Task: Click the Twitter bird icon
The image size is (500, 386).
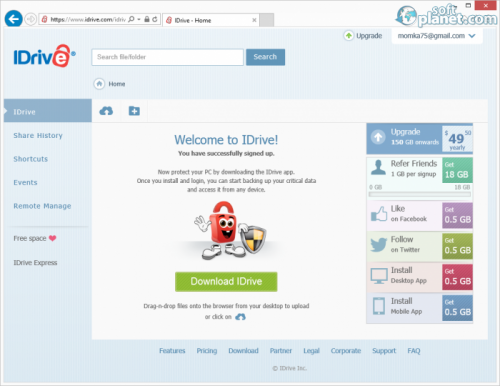Action: point(379,245)
